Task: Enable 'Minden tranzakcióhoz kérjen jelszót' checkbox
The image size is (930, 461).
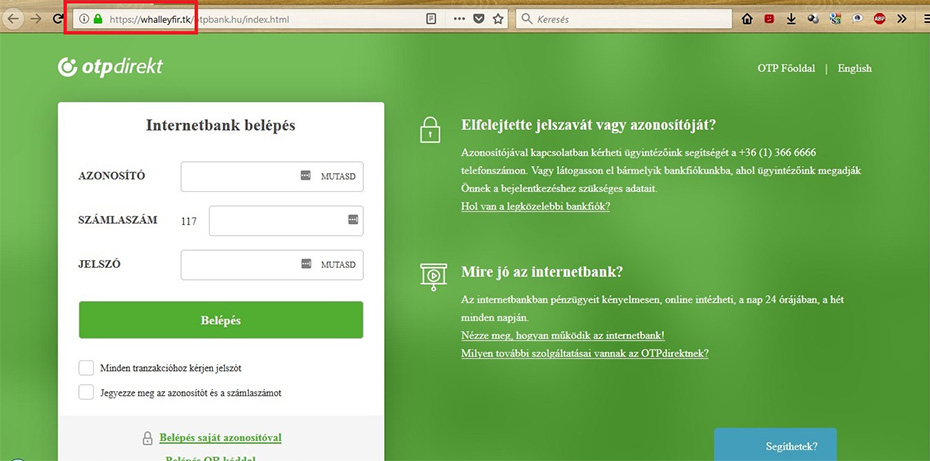Action: [x=86, y=368]
